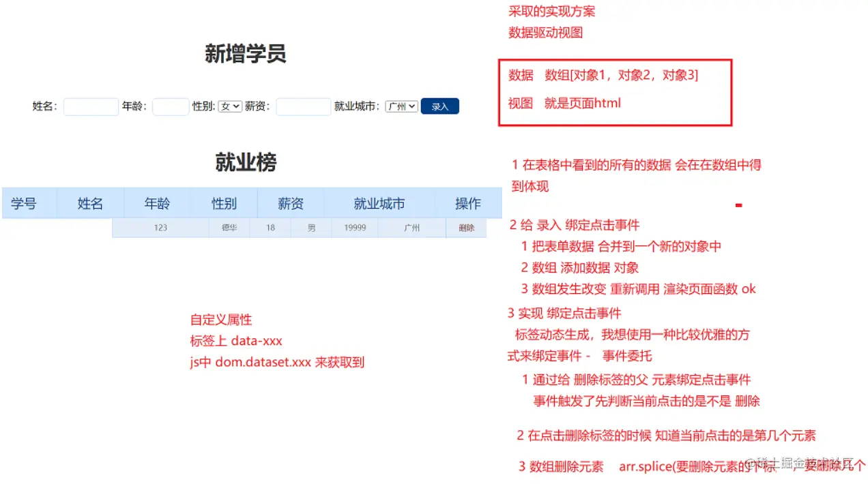Click the line js中 dom.dataset.xxx 来获取到

(x=277, y=362)
